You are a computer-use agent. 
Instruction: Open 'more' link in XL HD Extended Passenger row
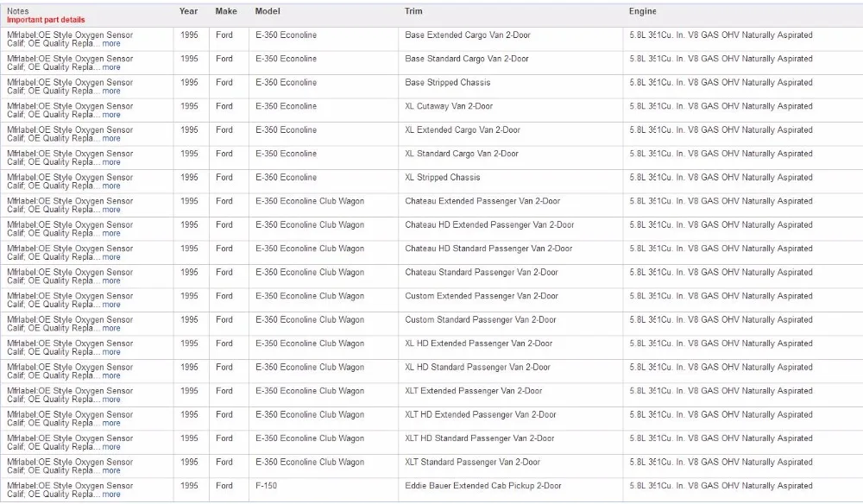coord(111,351)
